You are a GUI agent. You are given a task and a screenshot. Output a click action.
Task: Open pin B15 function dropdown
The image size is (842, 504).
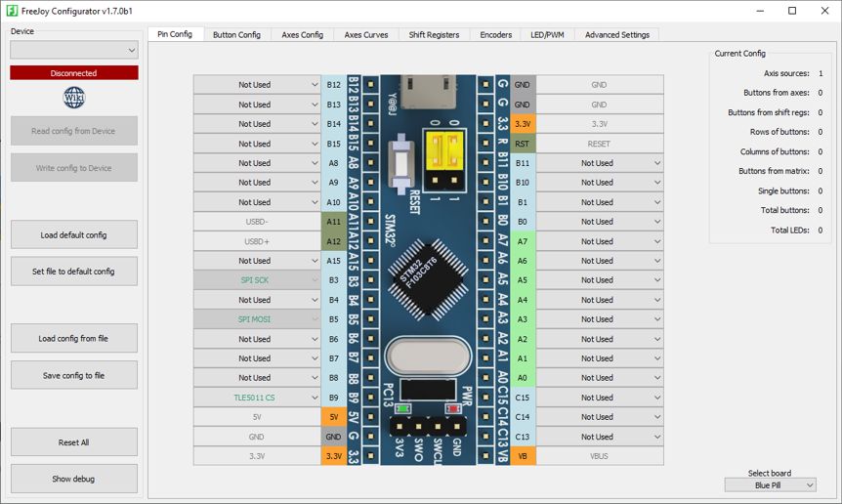click(257, 144)
